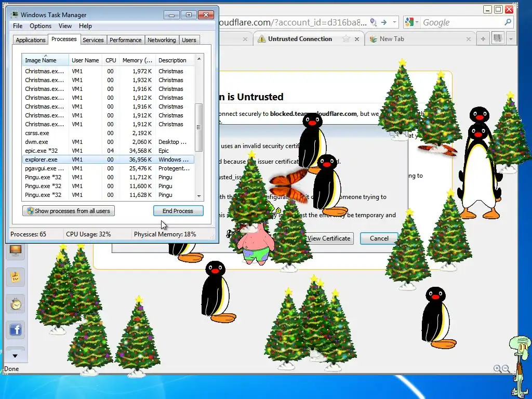The image size is (532, 399).
Task: Click the End Process button
Action: point(178,211)
